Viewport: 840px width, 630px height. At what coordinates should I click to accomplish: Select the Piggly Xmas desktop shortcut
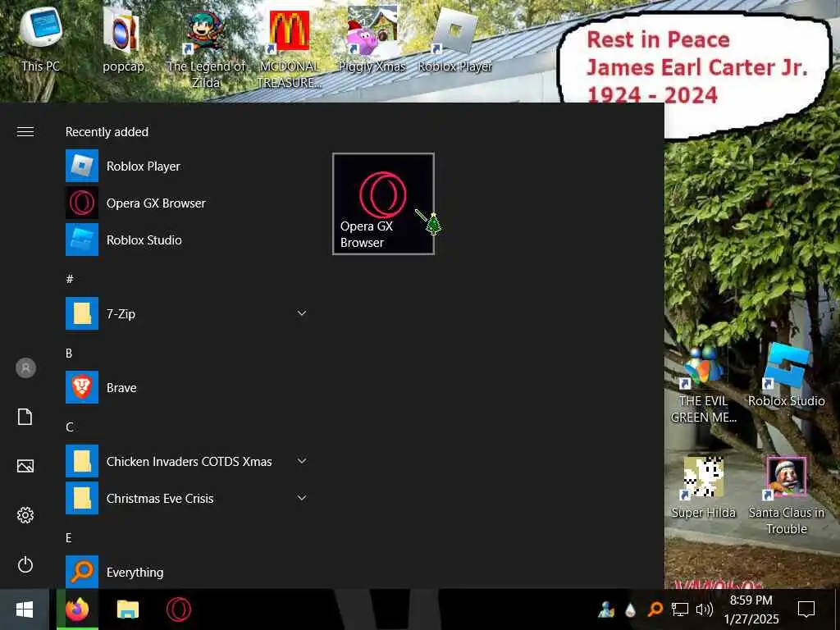(372, 39)
